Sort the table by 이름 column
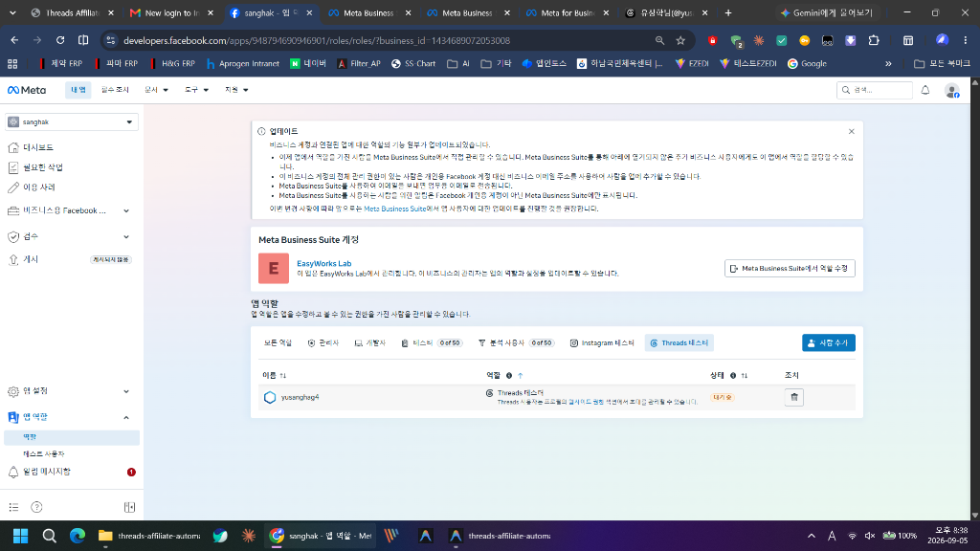 point(283,375)
